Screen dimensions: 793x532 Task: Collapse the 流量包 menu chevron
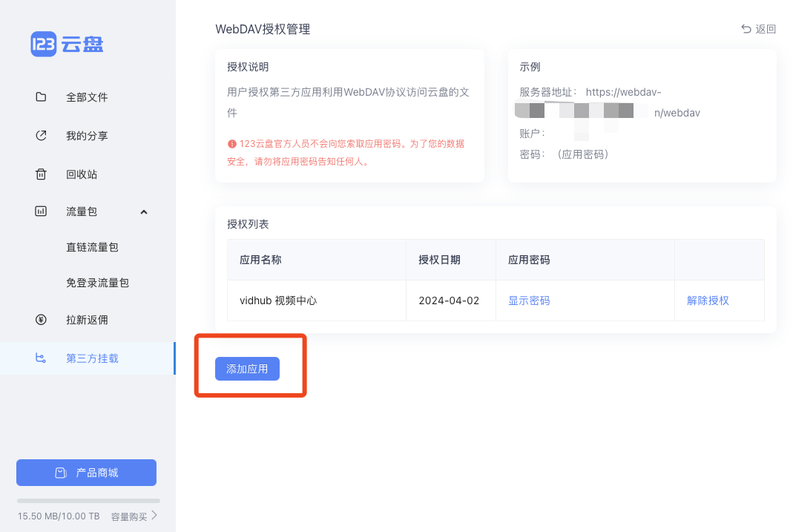tap(144, 212)
